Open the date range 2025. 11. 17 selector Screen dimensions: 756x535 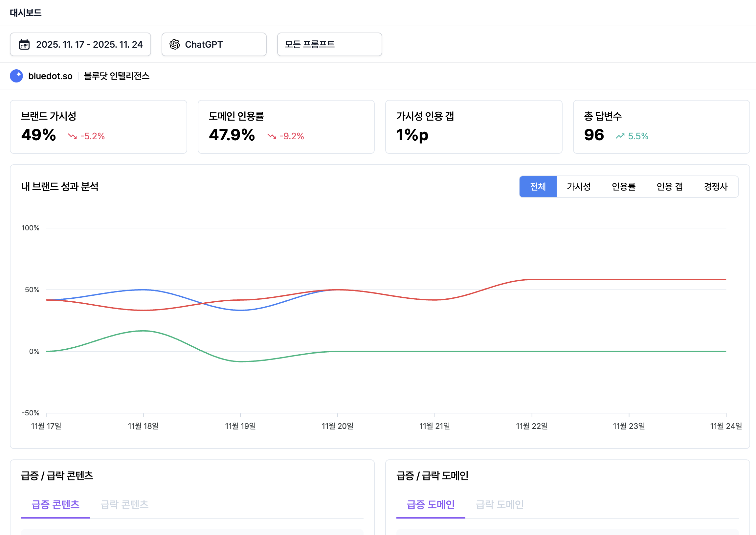click(80, 44)
